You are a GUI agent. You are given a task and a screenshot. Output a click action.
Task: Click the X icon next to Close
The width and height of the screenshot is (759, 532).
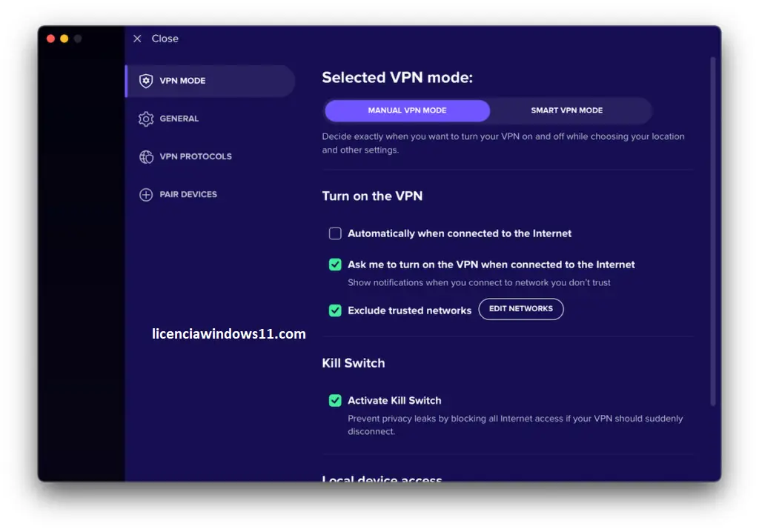click(x=137, y=39)
